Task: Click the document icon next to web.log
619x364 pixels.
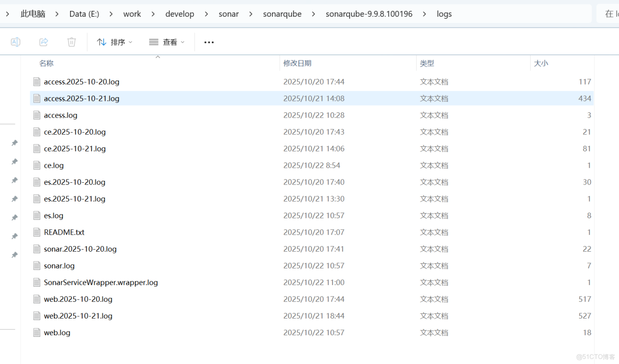Action: [37, 332]
